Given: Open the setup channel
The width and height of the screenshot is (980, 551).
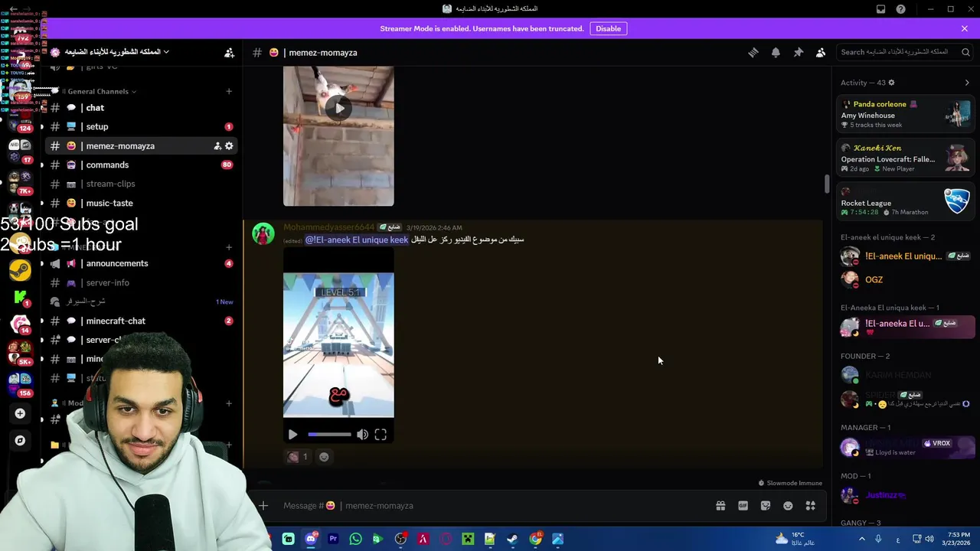Looking at the screenshot, I should (142, 126).
